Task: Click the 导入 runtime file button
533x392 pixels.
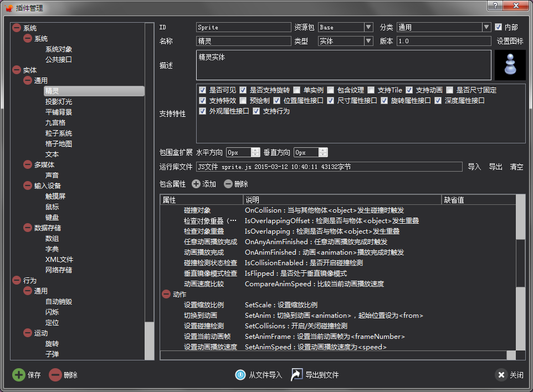Action: [x=474, y=167]
